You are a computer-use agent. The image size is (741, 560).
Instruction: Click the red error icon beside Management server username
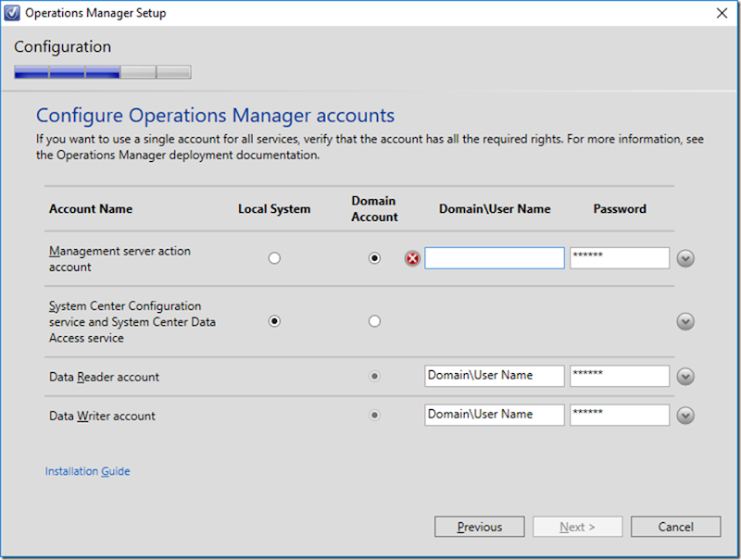[412, 258]
